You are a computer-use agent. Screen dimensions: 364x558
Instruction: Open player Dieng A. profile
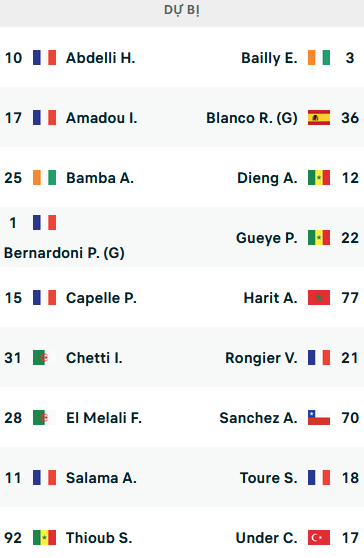coord(267,178)
